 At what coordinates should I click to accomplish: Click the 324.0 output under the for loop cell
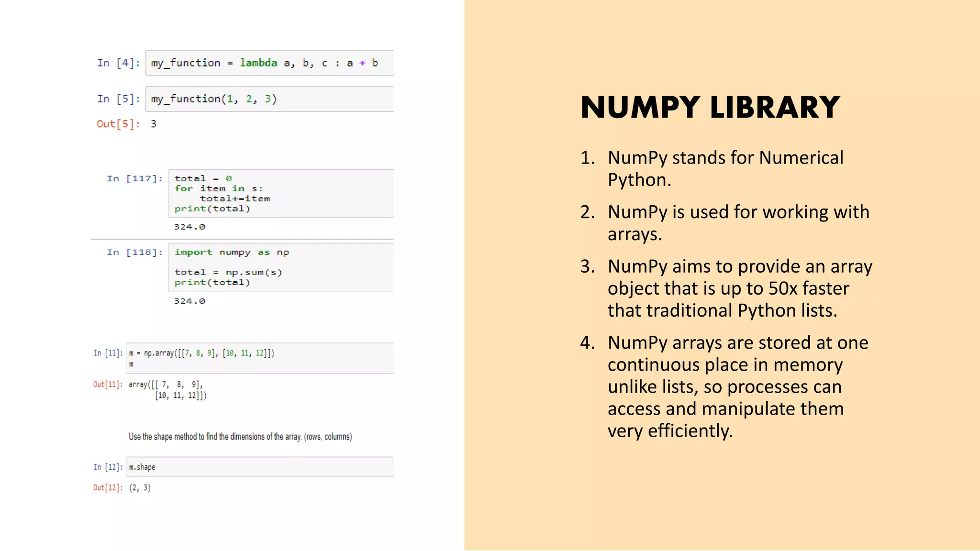[189, 227]
